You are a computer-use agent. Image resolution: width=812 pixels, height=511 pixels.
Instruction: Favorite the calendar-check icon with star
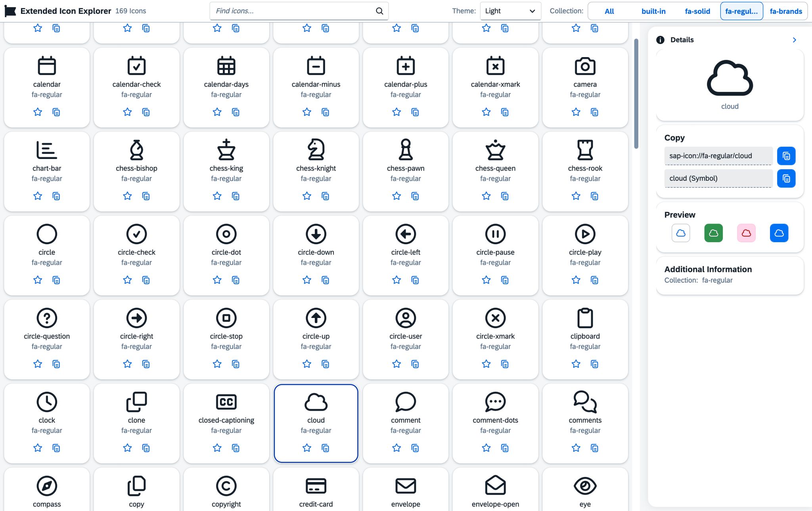pos(127,112)
